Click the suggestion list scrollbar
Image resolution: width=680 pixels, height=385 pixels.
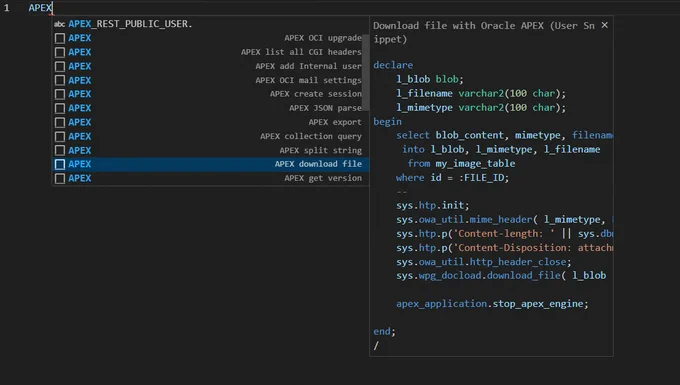coord(366,72)
